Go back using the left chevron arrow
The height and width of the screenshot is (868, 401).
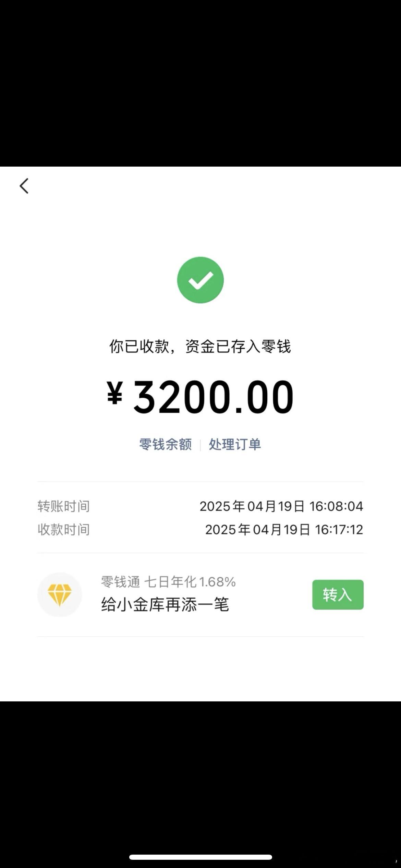(24, 186)
